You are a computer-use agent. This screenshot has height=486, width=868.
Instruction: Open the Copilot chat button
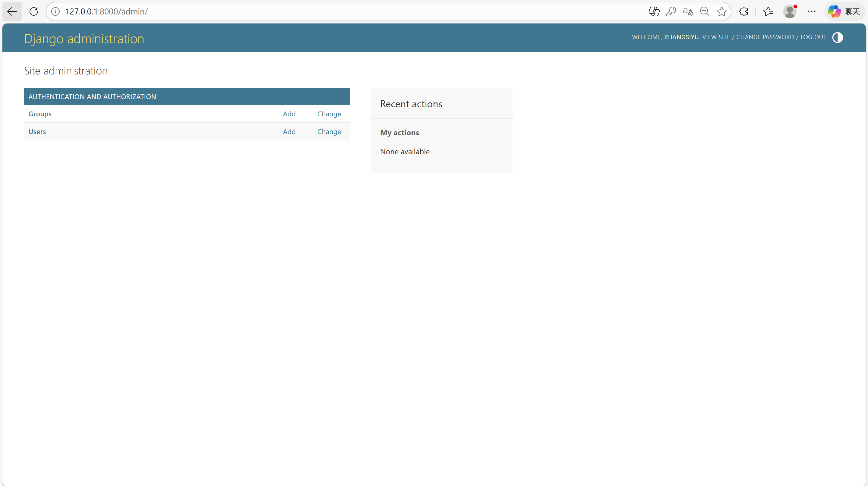pyautogui.click(x=844, y=11)
